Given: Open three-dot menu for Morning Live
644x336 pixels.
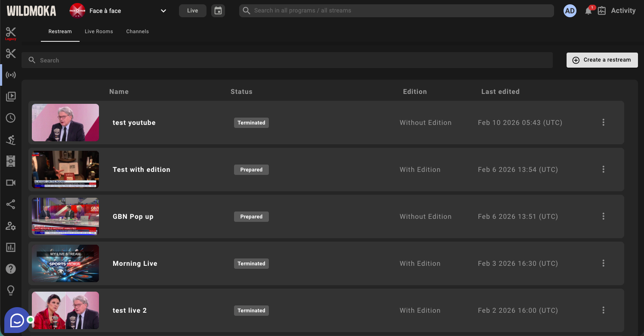Looking at the screenshot, I should 603,263.
